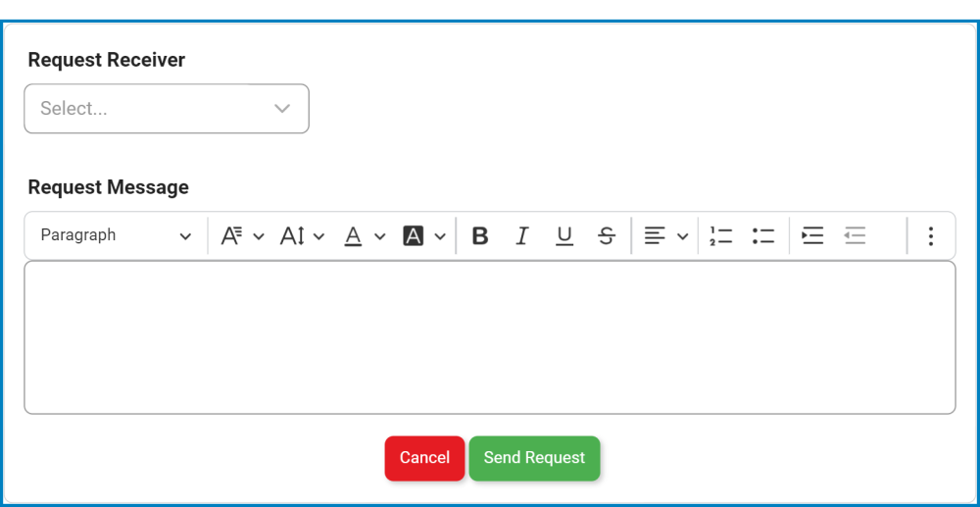Open the font background color picker
The height and width of the screenshot is (507, 980).
tap(424, 236)
